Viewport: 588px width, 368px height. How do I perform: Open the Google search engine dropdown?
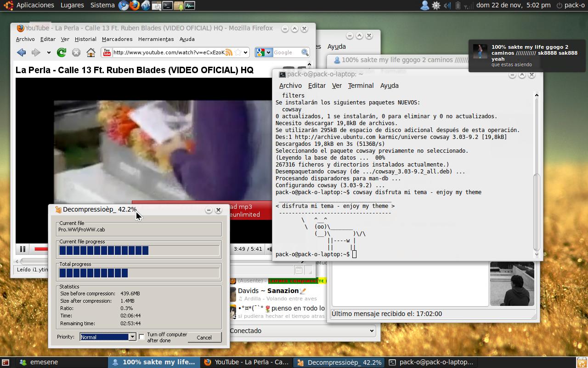tap(264, 52)
